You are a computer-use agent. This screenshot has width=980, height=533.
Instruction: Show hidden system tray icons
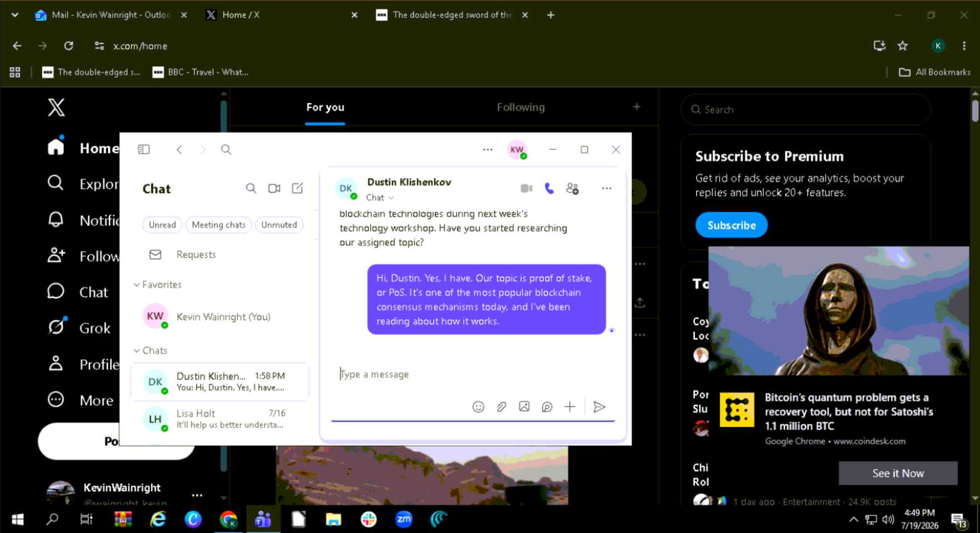pyautogui.click(x=853, y=520)
